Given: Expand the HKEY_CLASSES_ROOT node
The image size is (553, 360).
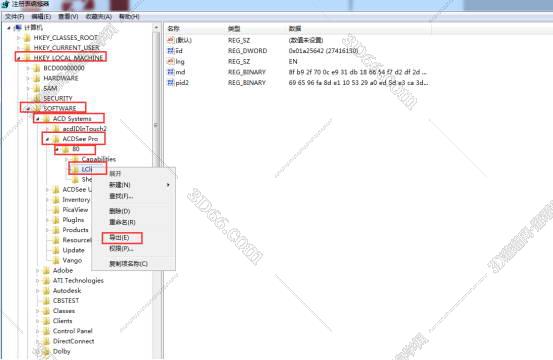Looking at the screenshot, I should 19,38.
